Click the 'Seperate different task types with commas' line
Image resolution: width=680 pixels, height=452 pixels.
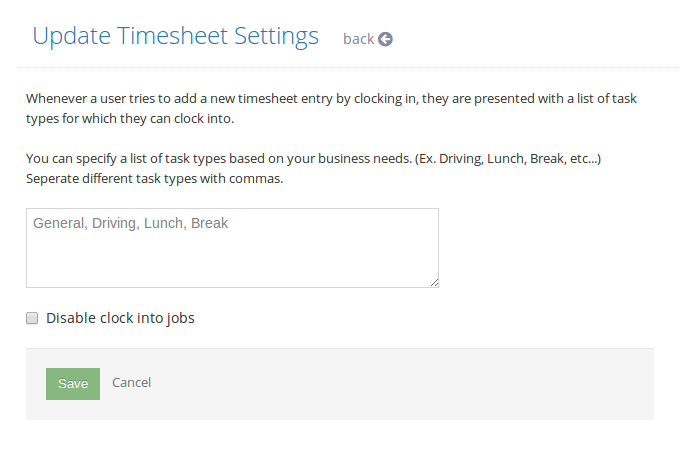[x=154, y=179]
